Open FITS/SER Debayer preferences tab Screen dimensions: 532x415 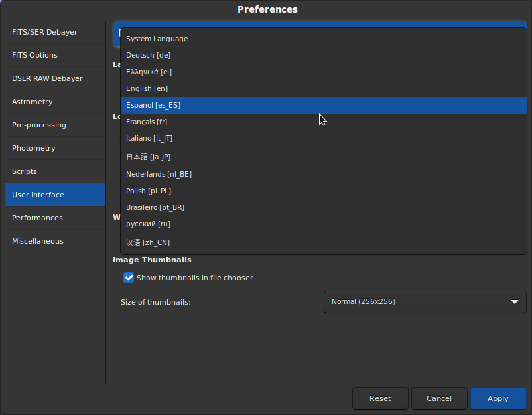[44, 32]
